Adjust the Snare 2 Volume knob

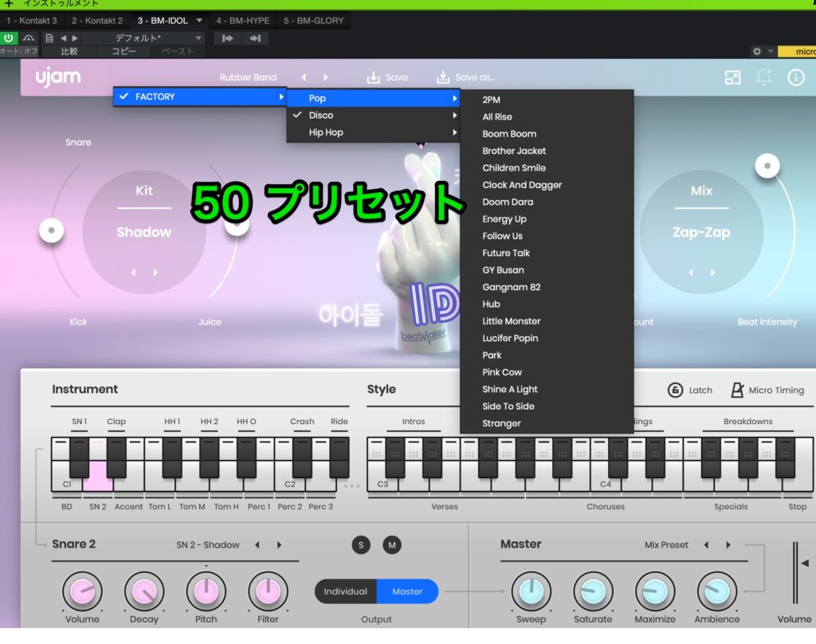(82, 592)
